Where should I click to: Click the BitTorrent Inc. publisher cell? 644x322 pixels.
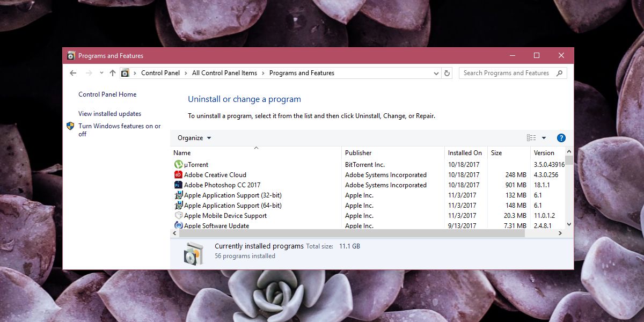click(365, 165)
